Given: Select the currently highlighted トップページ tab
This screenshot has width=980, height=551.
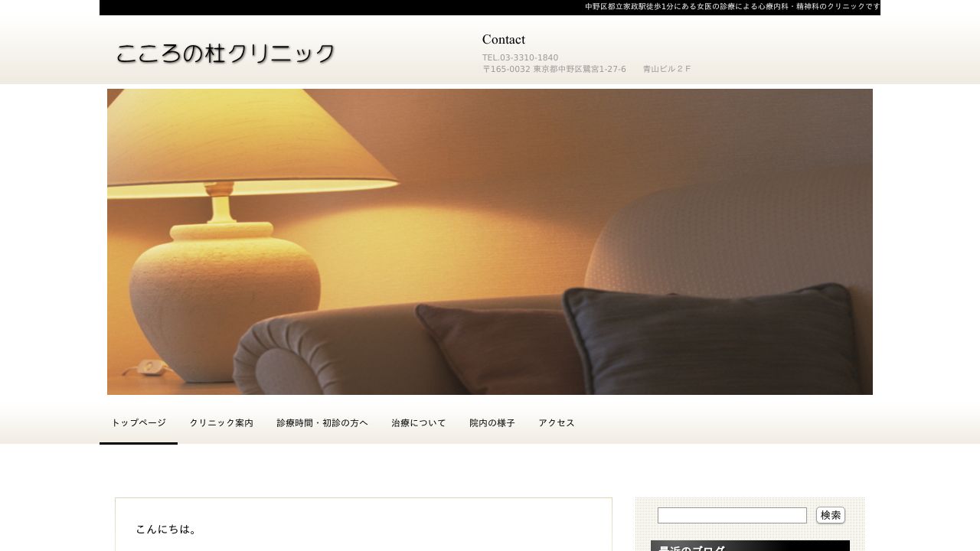Looking at the screenshot, I should [138, 422].
